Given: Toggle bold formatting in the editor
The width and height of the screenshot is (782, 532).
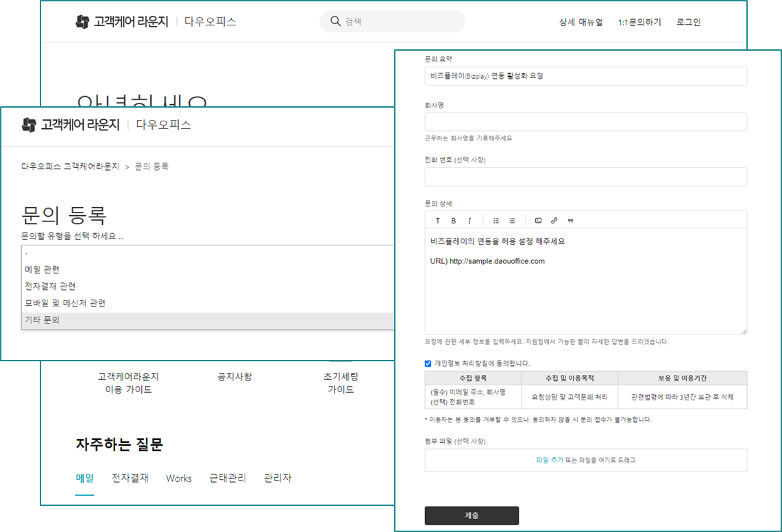Looking at the screenshot, I should pyautogui.click(x=454, y=221).
